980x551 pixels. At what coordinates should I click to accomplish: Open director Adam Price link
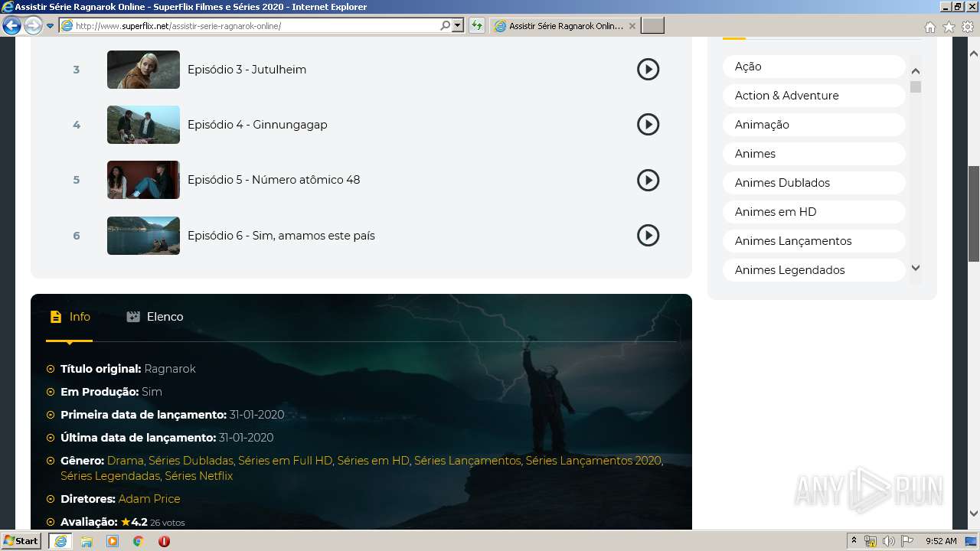(x=149, y=499)
